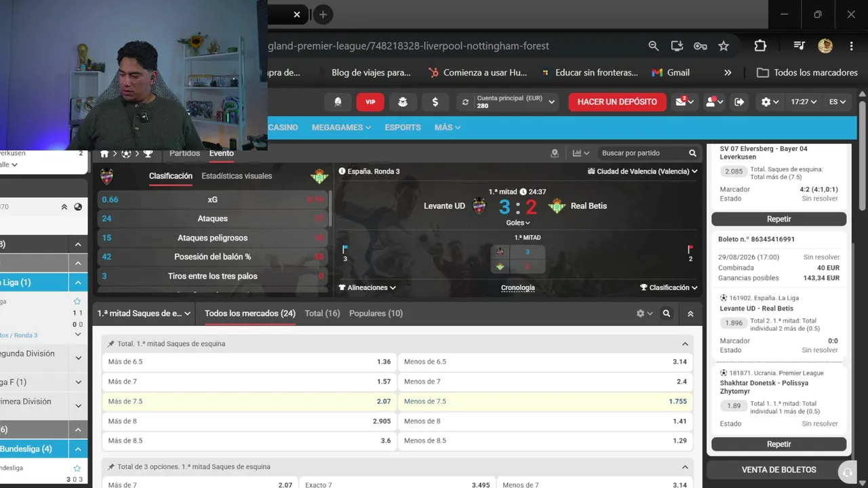Collapse 'Total. 1.ª mitad Saques de esquina' market
The height and width of the screenshot is (488, 868).
(x=685, y=344)
